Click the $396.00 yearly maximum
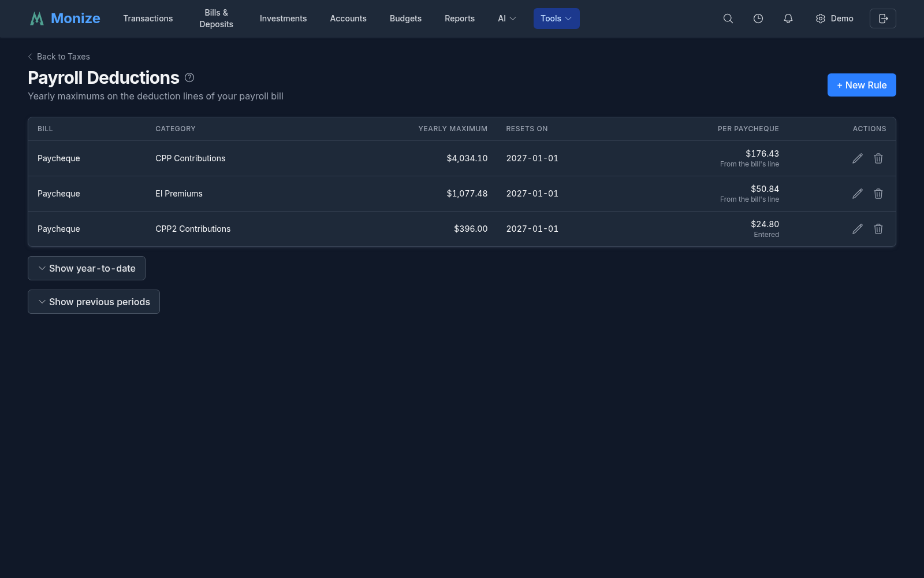 [x=471, y=229]
